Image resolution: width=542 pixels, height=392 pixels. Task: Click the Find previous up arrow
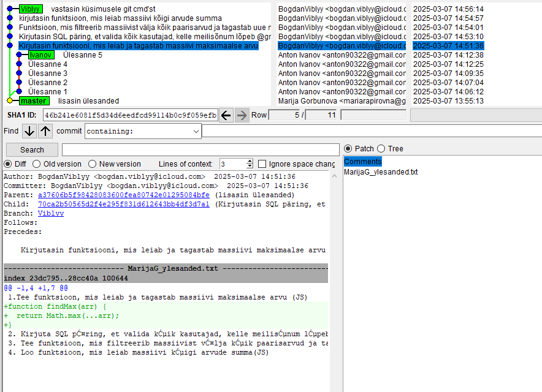[45, 131]
